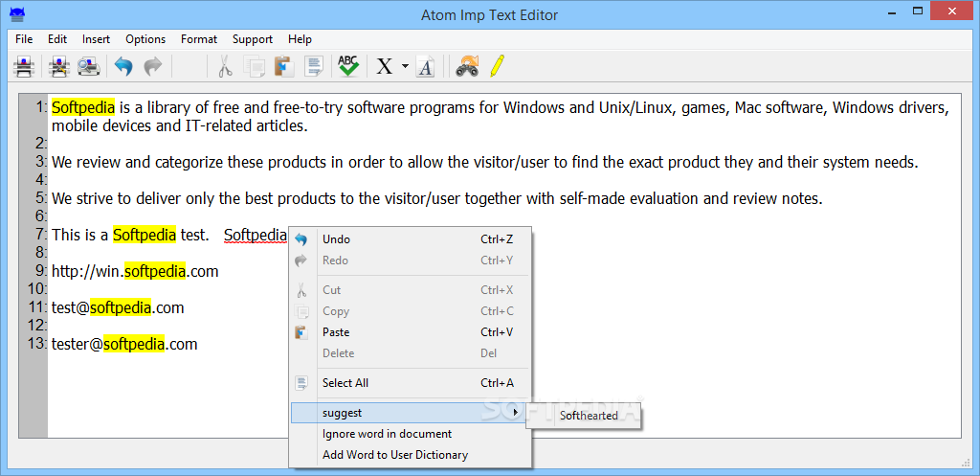Click the misspelled Softpedia word on line 7
The width and height of the screenshot is (980, 476).
255,236
